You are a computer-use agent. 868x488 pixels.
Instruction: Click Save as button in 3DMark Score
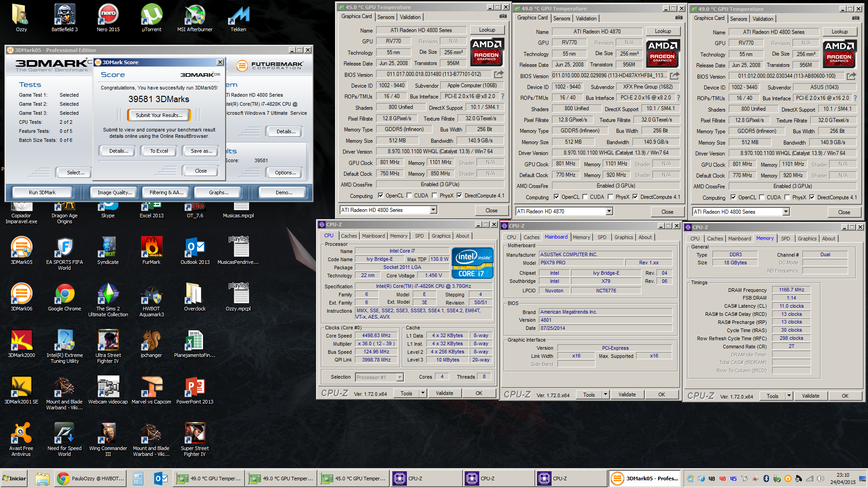[x=201, y=151]
